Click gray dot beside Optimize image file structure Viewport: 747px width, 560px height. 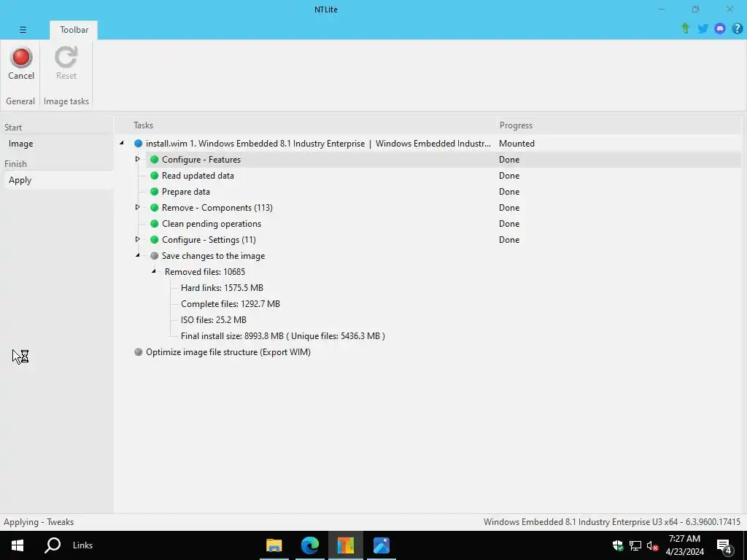(138, 352)
